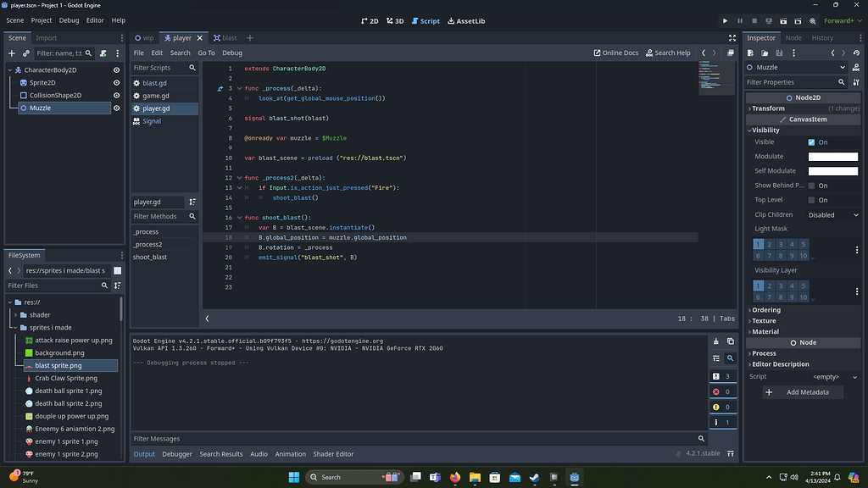Switch to the blast scene tab
Viewport: 868px width, 488px height.
(225, 38)
